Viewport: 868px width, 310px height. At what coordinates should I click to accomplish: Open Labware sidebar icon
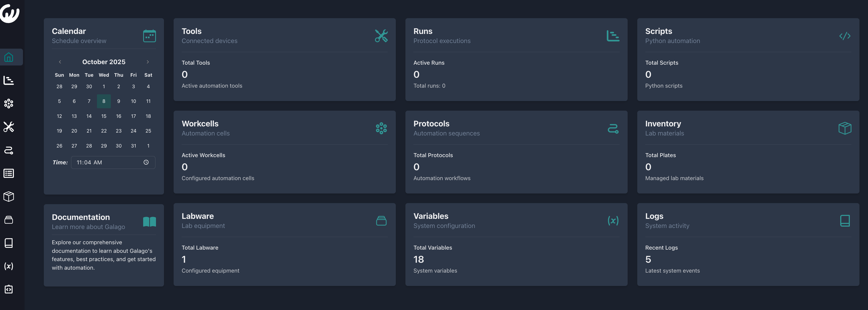point(9,220)
